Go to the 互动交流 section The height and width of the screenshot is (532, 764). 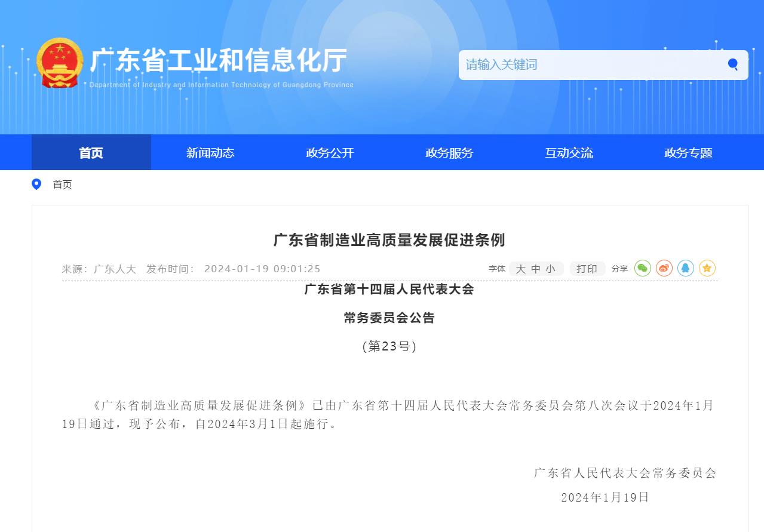pyautogui.click(x=569, y=153)
